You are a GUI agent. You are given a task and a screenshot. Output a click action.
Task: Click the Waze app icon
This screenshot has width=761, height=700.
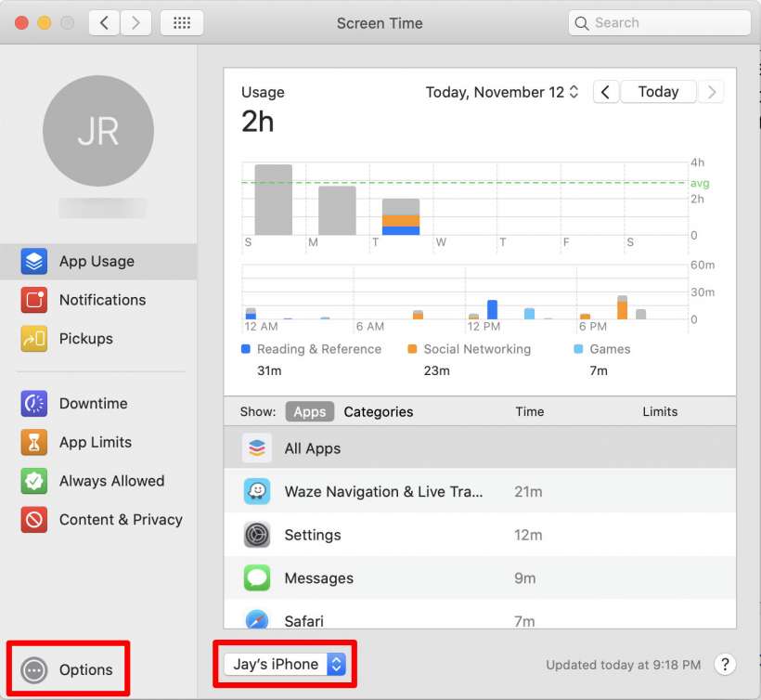[x=257, y=491]
